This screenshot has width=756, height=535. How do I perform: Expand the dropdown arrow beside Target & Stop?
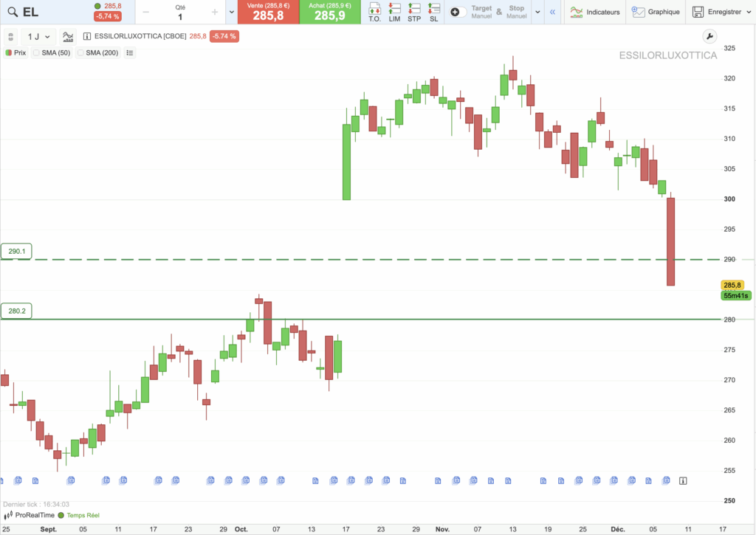(537, 12)
